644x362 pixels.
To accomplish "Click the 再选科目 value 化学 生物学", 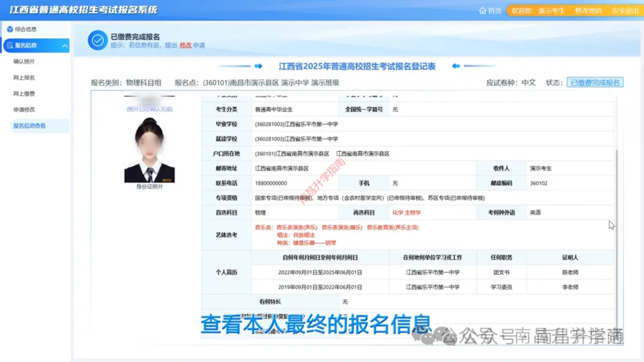I will (407, 213).
